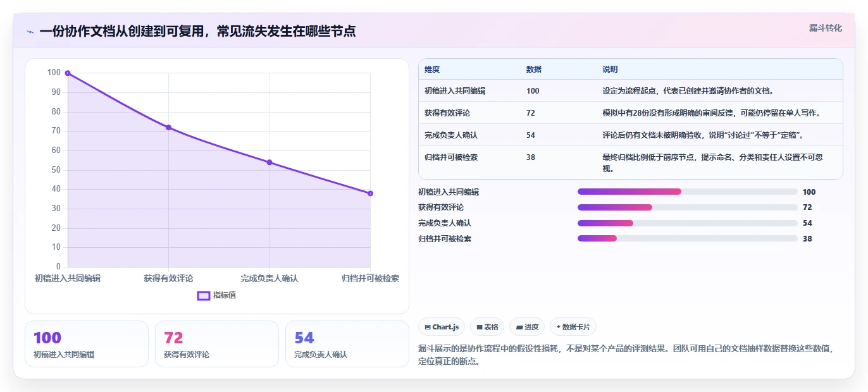This screenshot has width=868, height=392.
Task: Click the progress bar for 获得有效评论
Action: tap(688, 207)
